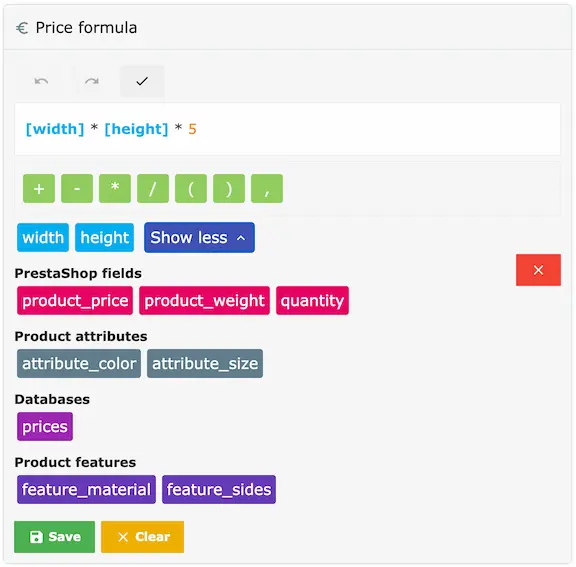Insert the division slash operator
Viewport: 576px width, 567px height.
click(153, 189)
